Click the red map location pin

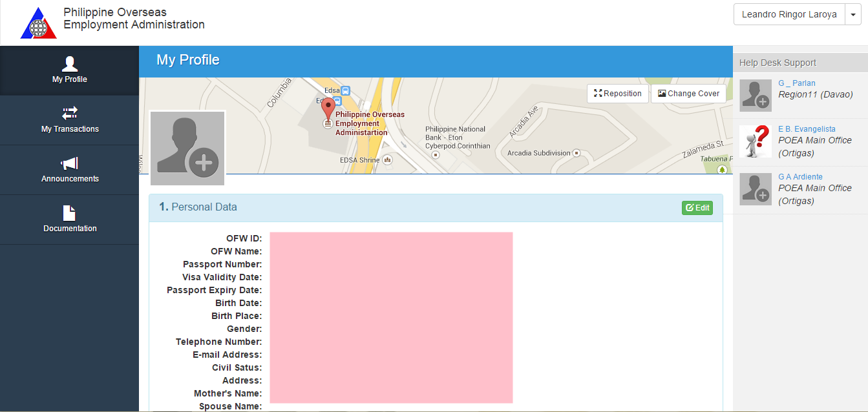328,108
